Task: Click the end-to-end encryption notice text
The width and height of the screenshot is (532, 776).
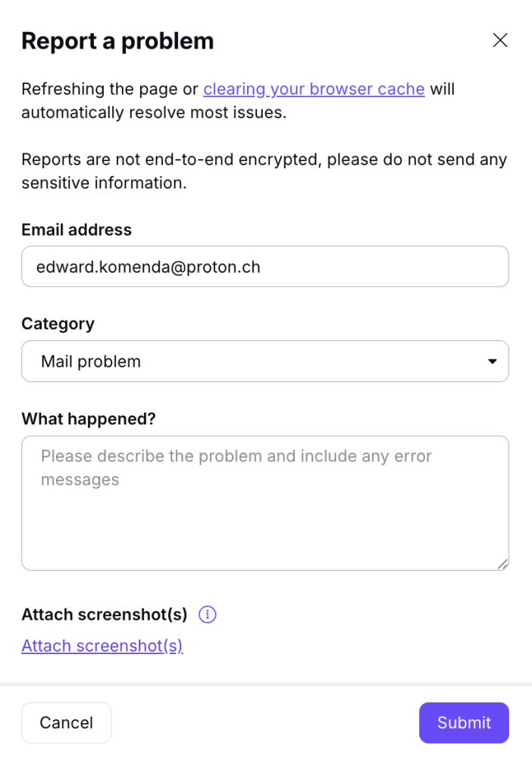Action: click(x=264, y=171)
